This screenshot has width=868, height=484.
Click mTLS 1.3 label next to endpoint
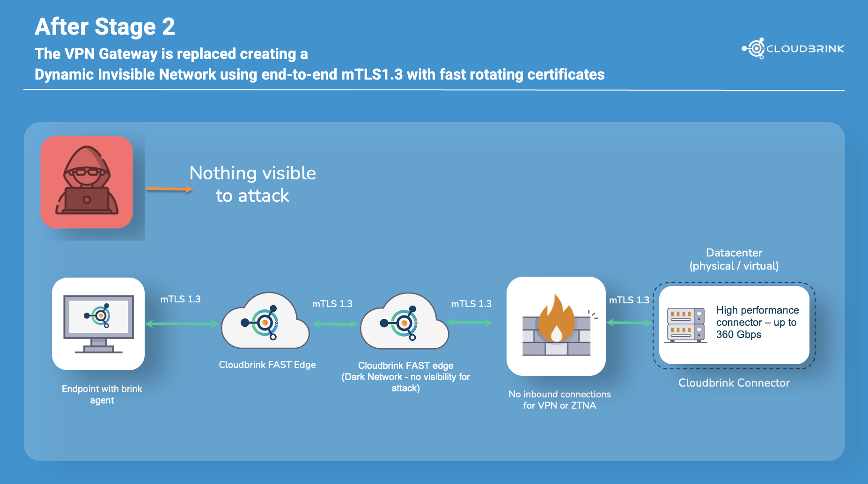click(180, 299)
